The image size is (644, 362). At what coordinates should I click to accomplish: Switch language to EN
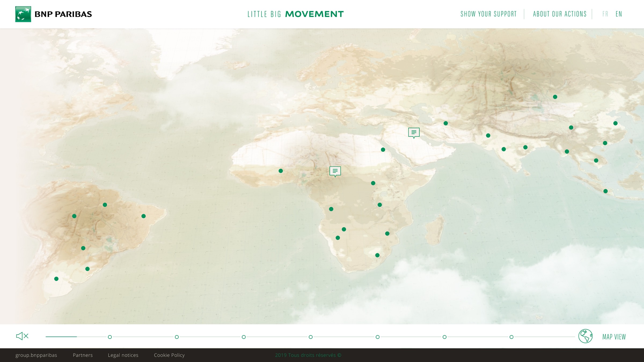click(x=619, y=14)
